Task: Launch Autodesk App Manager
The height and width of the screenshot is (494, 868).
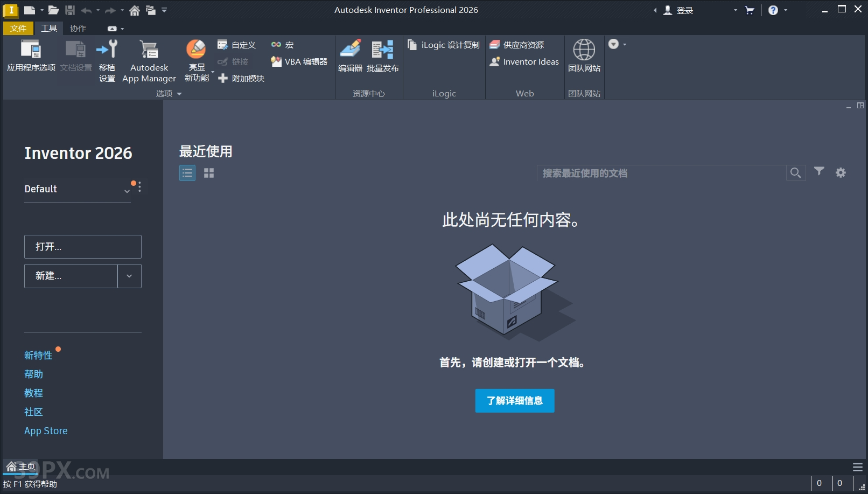Action: (149, 61)
